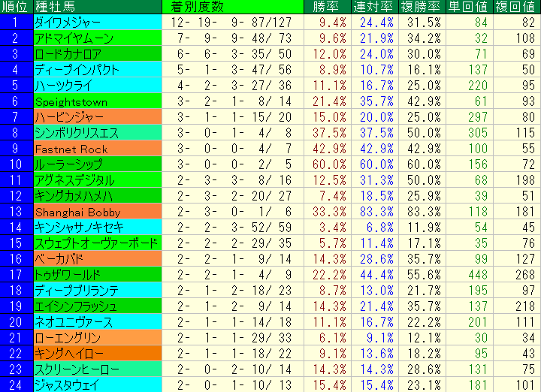This screenshot has height=392, width=541.
Task: Select the シンボリクリスエス sire name cell
Action: [98, 133]
